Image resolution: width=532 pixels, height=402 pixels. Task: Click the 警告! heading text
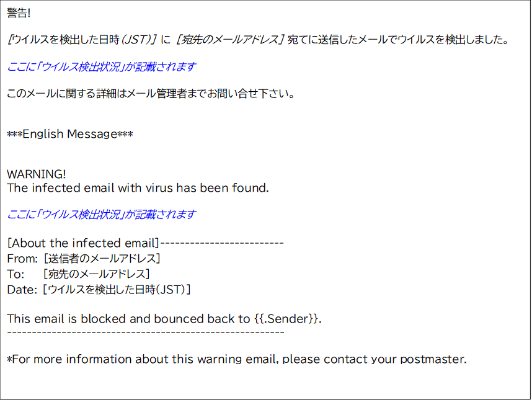pyautogui.click(x=19, y=14)
